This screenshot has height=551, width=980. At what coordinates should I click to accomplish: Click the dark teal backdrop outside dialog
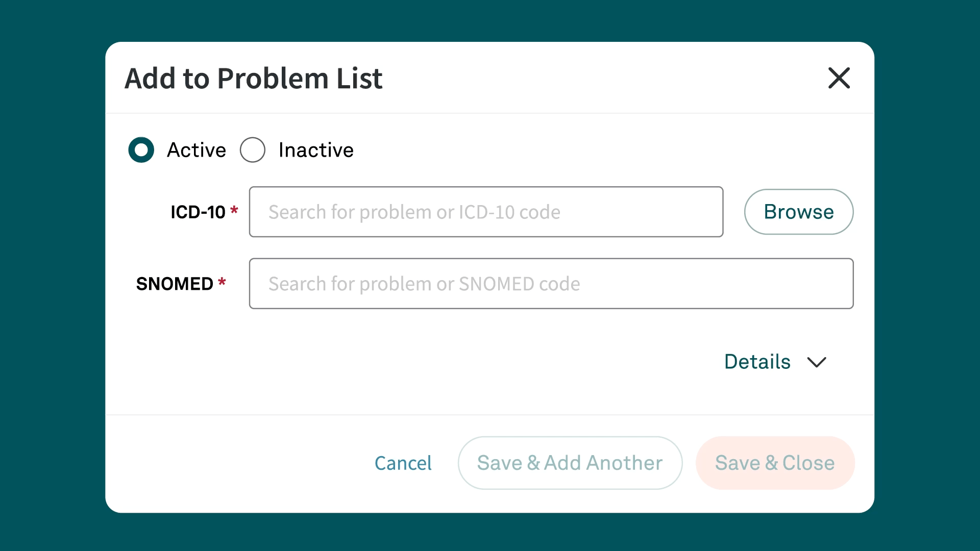click(x=51, y=275)
